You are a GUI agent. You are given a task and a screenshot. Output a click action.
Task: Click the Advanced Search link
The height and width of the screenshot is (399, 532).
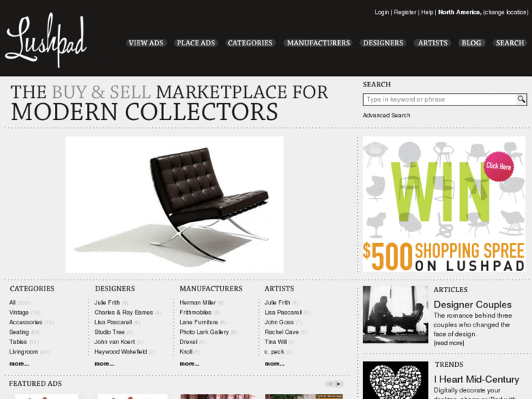point(386,116)
